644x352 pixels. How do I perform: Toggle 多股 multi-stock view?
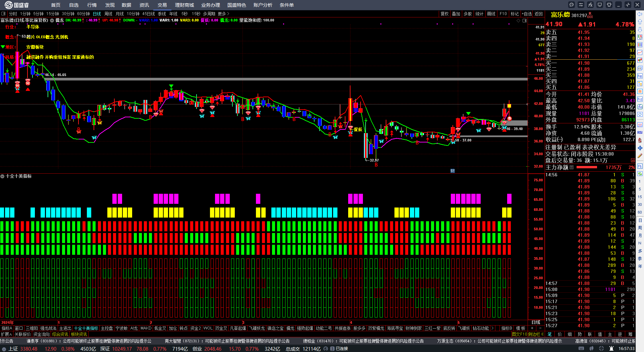(x=468, y=14)
